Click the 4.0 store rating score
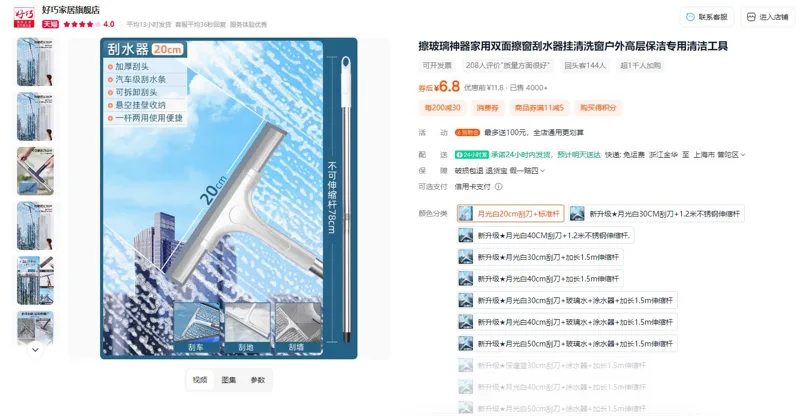The height and width of the screenshot is (416, 800). coord(109,24)
